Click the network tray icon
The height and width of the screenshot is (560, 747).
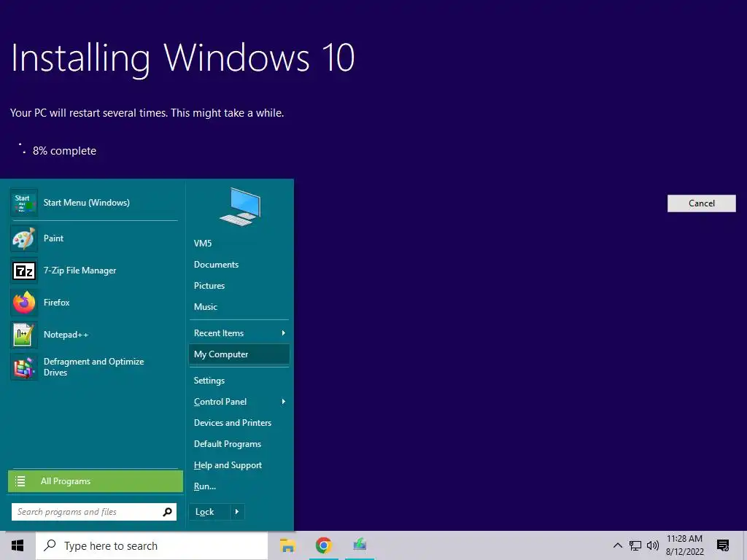pyautogui.click(x=635, y=545)
